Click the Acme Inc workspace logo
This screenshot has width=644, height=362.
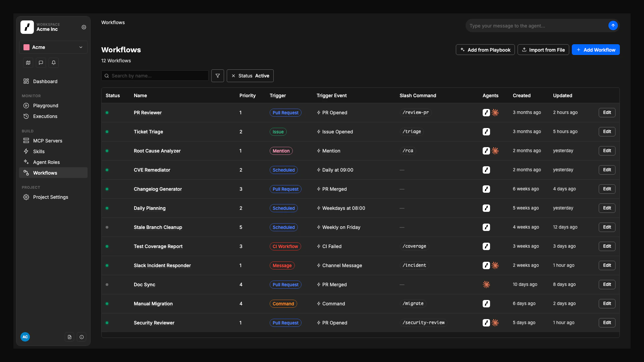click(27, 27)
